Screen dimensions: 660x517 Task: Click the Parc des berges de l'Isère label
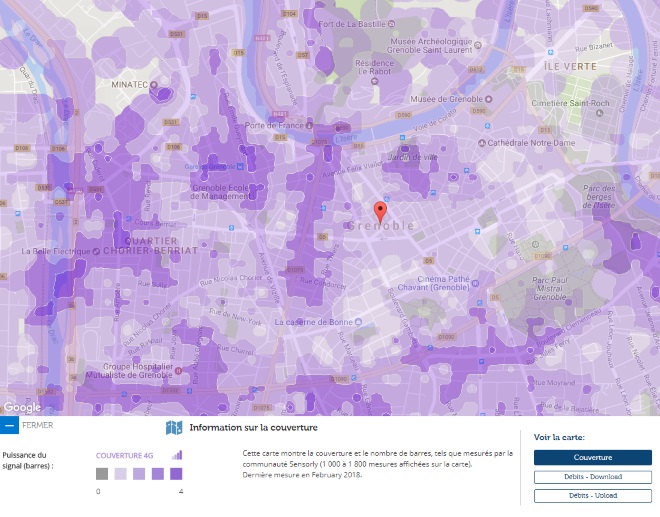point(599,197)
